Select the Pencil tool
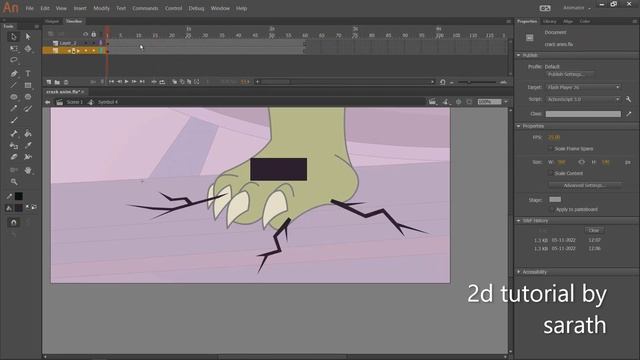Screen dimensions: 640x360 pos(14,109)
